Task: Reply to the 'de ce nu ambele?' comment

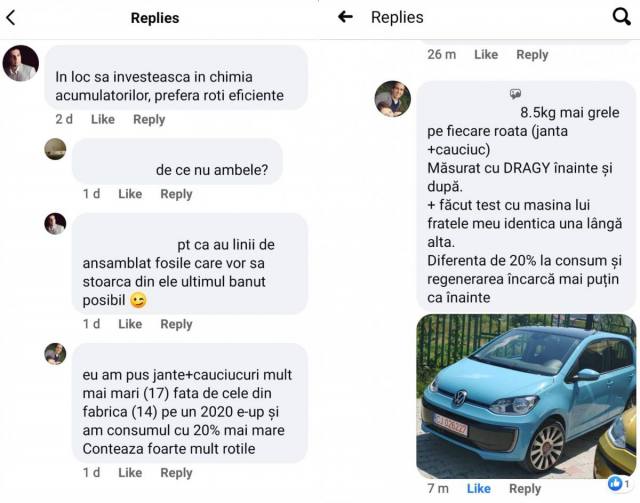Action: pyautogui.click(x=176, y=194)
